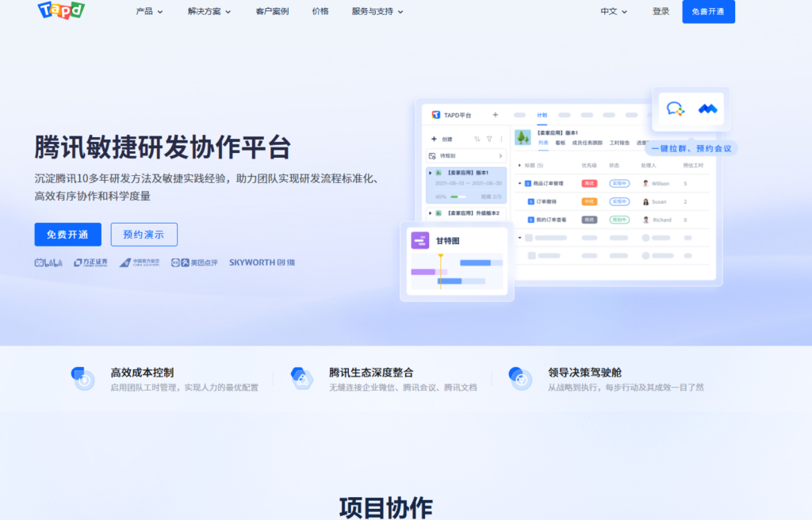Screen dimensions: 812x520
Task: Open the more options (⋮) icon near 创建
Action: (501, 139)
